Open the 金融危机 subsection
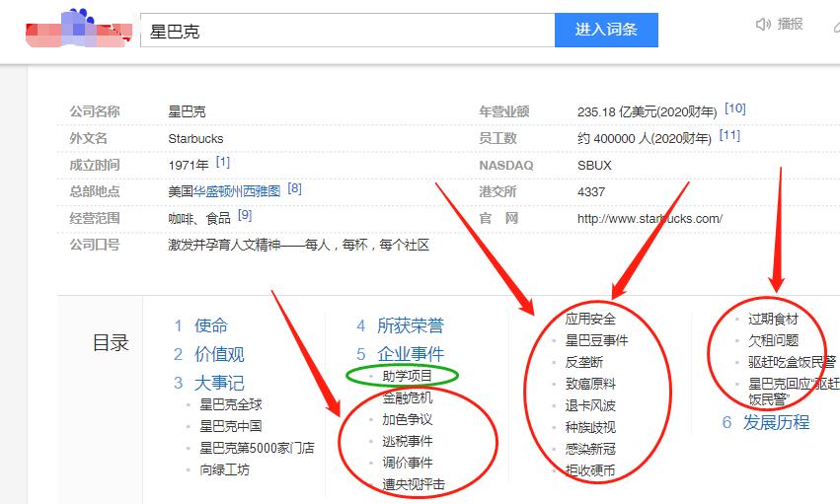 pos(407,397)
